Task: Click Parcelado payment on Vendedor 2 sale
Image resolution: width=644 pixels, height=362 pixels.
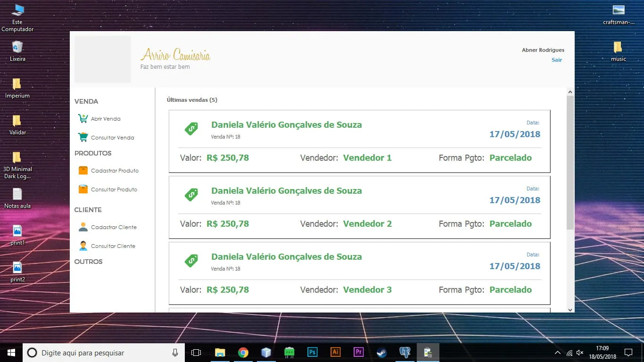Action: pos(511,224)
